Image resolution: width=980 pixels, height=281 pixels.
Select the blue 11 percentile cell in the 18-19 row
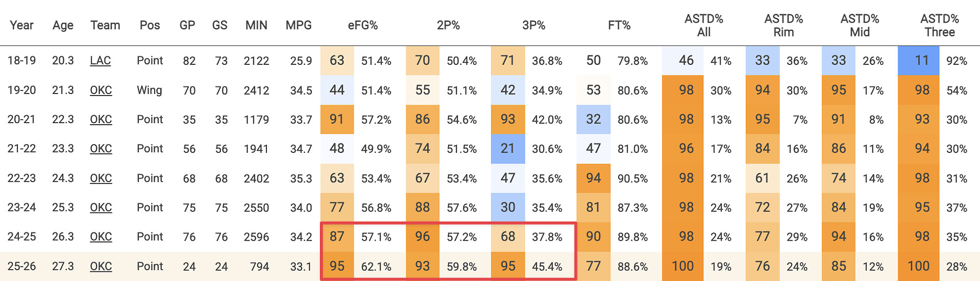tap(921, 61)
